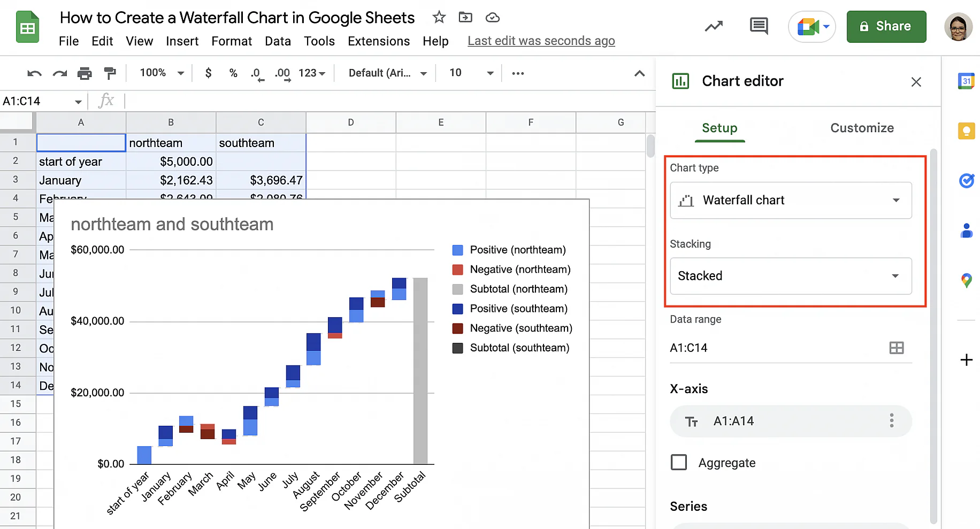Select the paint format tool
The height and width of the screenshot is (529, 980).
coord(110,73)
